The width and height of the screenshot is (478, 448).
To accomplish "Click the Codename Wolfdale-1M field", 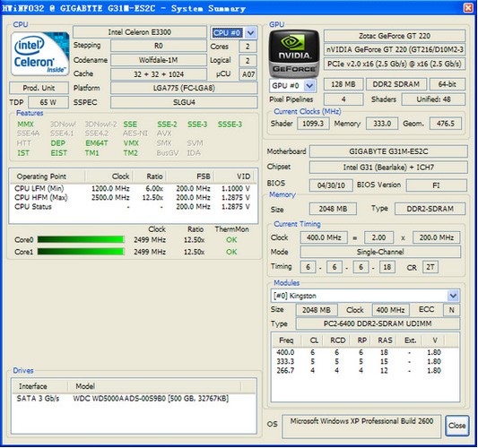I will [158, 60].
